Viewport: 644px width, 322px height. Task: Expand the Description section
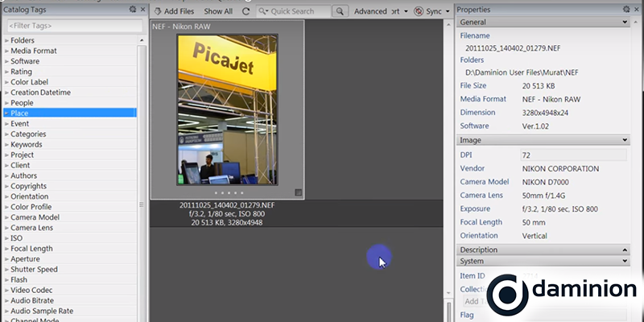(x=625, y=250)
